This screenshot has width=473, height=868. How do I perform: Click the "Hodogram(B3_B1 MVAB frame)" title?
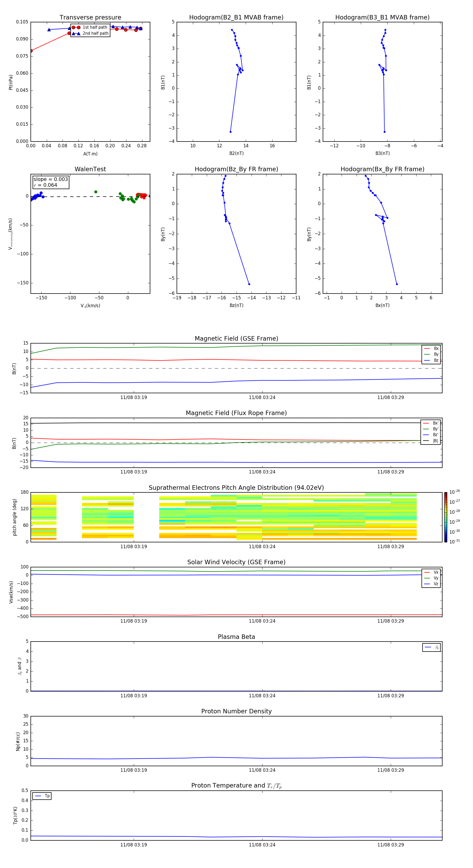(382, 17)
